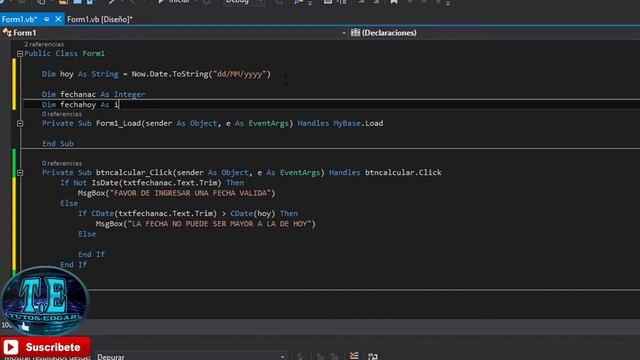Clear all output with the red-lines icon
The width and height of the screenshot is (640, 360).
[354, 356]
